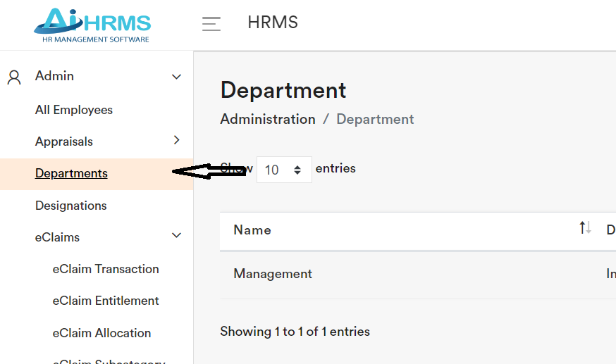Open eClaim Entitlement page
This screenshot has width=616, height=364.
tap(106, 301)
